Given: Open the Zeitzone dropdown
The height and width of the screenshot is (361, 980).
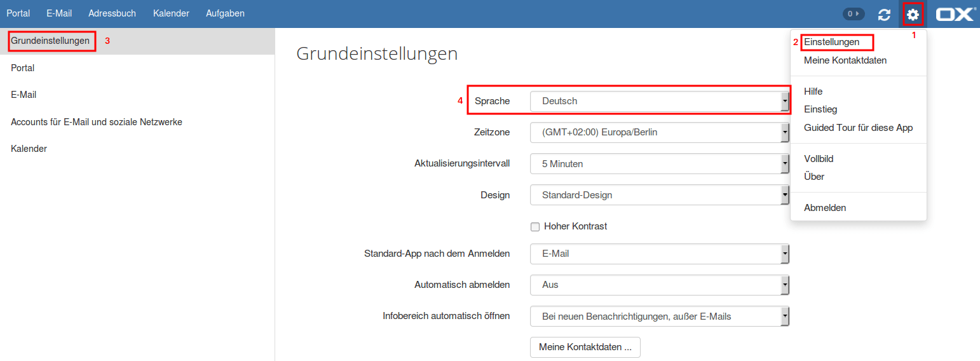Looking at the screenshot, I should 660,132.
